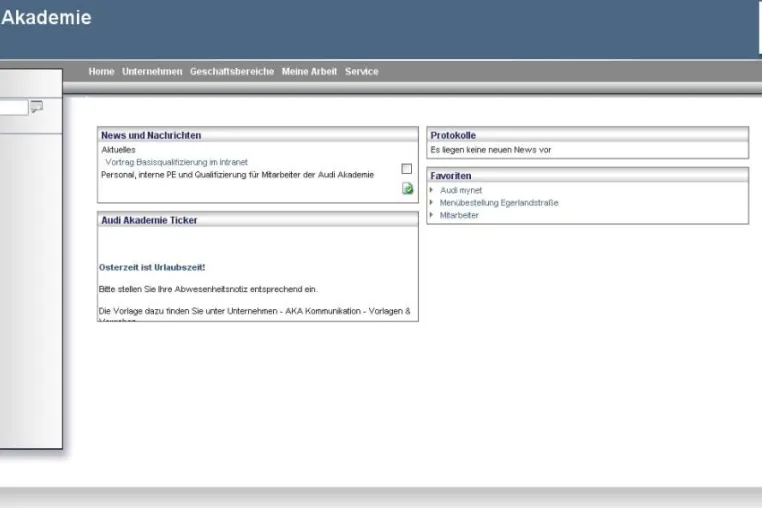Click the 'Personal, interne PE und Qualifizierung' text

238,175
